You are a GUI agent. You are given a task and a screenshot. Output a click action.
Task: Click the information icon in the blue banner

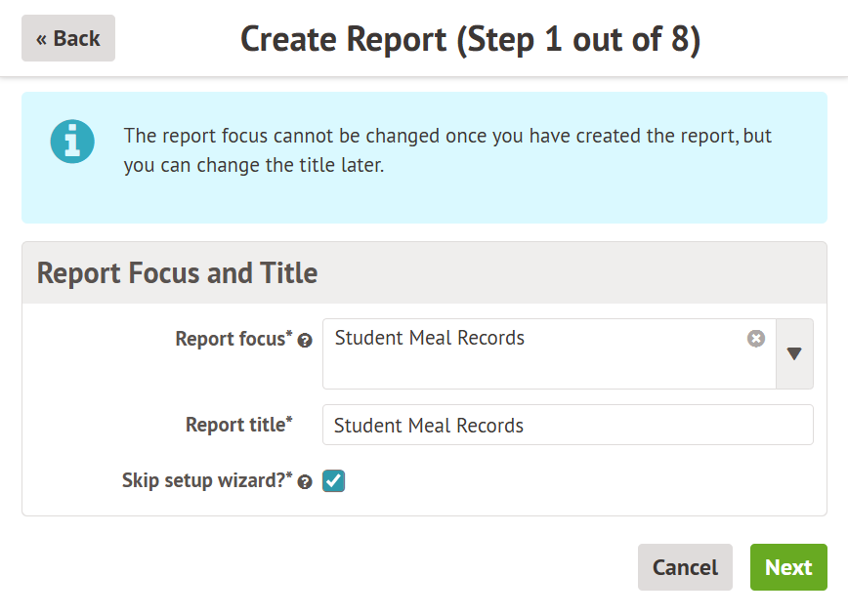(72, 143)
